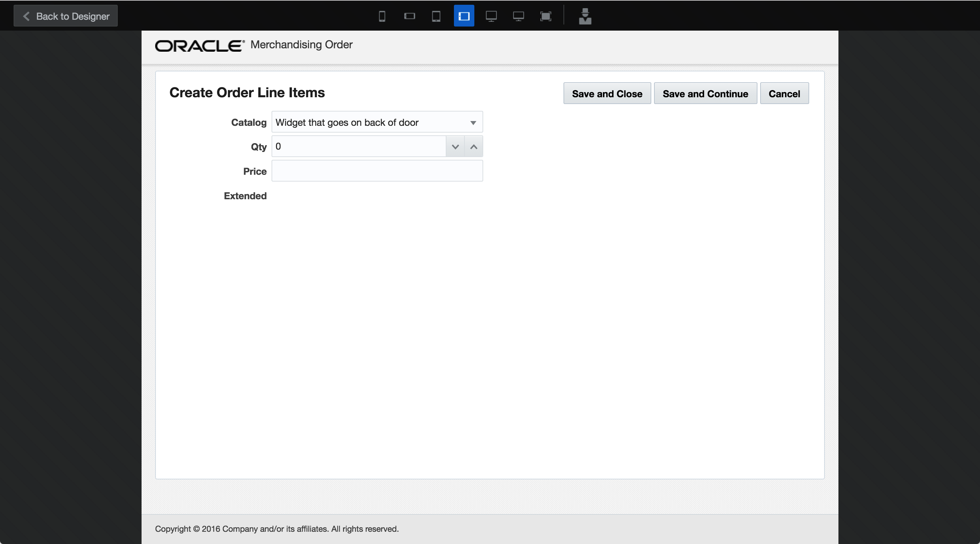Click the Create Order Line Items heading
Viewport: 980px width, 544px height.
[247, 93]
